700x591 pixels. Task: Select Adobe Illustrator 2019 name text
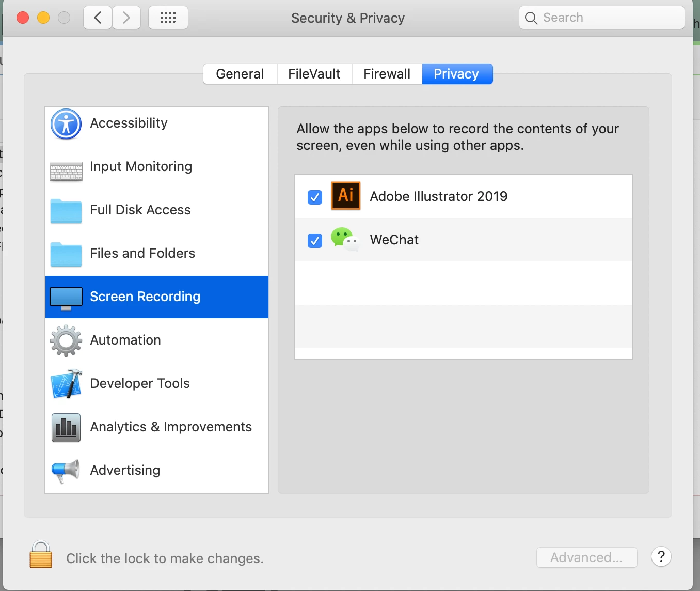pos(439,196)
